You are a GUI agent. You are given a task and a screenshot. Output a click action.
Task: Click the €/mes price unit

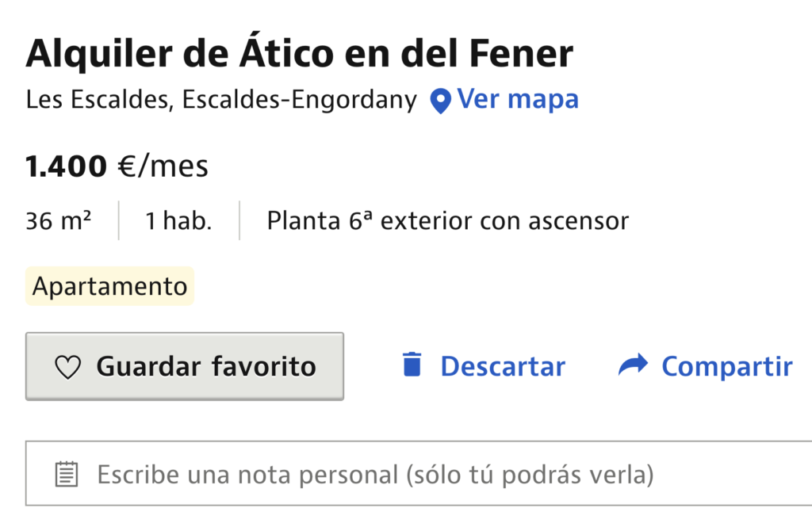(163, 166)
